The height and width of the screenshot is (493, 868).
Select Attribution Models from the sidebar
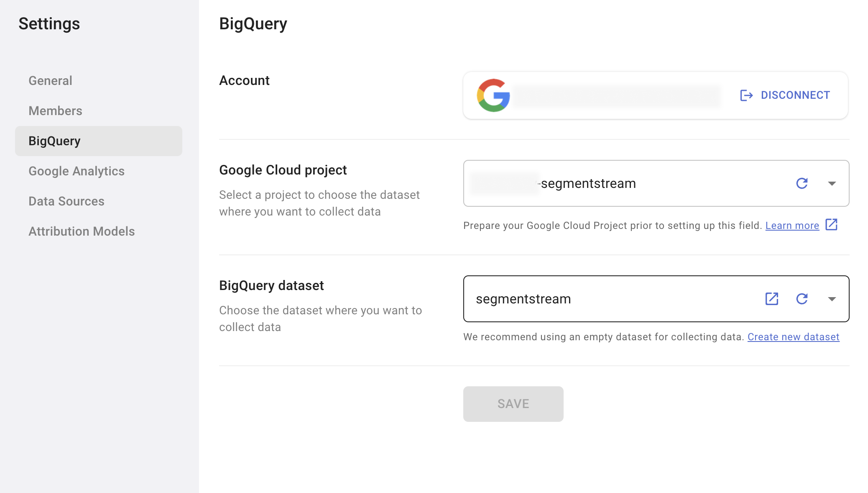tap(82, 231)
